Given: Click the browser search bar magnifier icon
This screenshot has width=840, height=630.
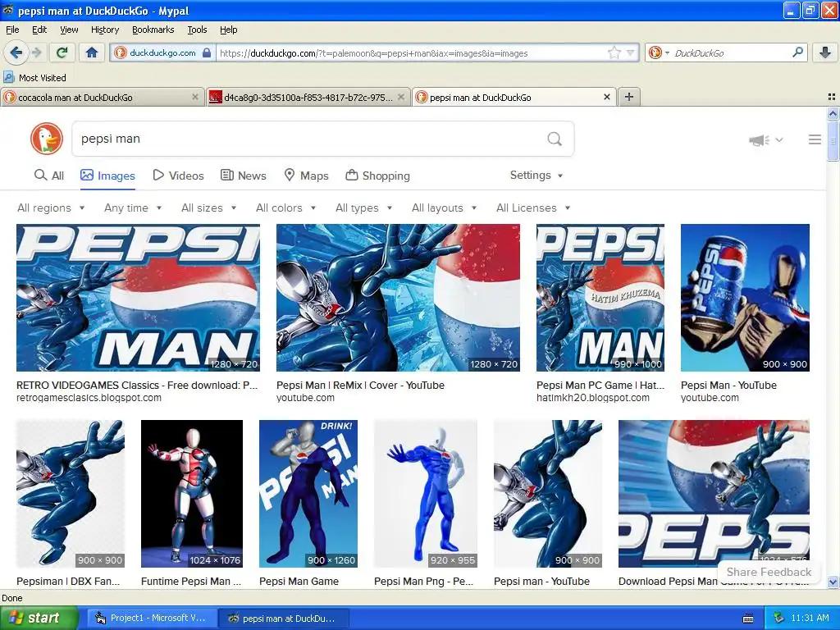Looking at the screenshot, I should pos(797,52).
